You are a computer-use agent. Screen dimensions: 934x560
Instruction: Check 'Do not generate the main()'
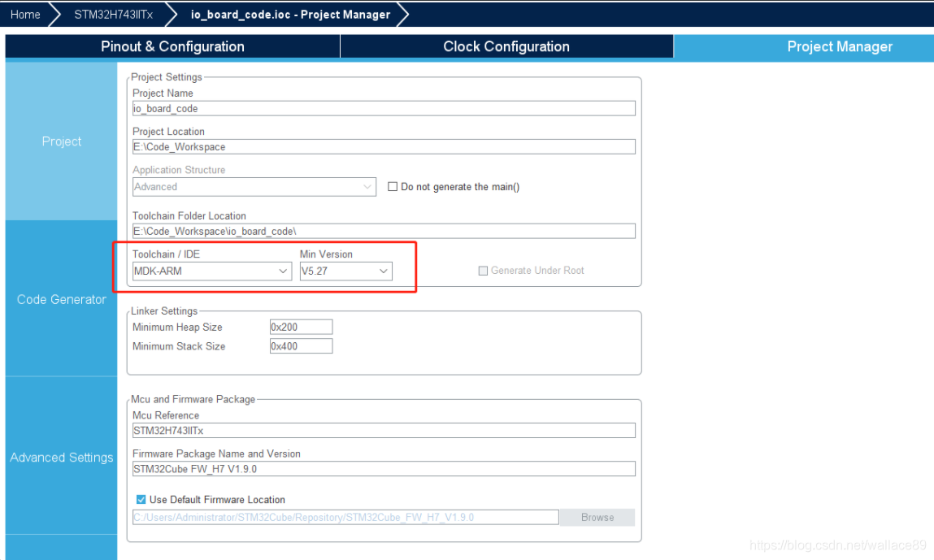tap(393, 186)
